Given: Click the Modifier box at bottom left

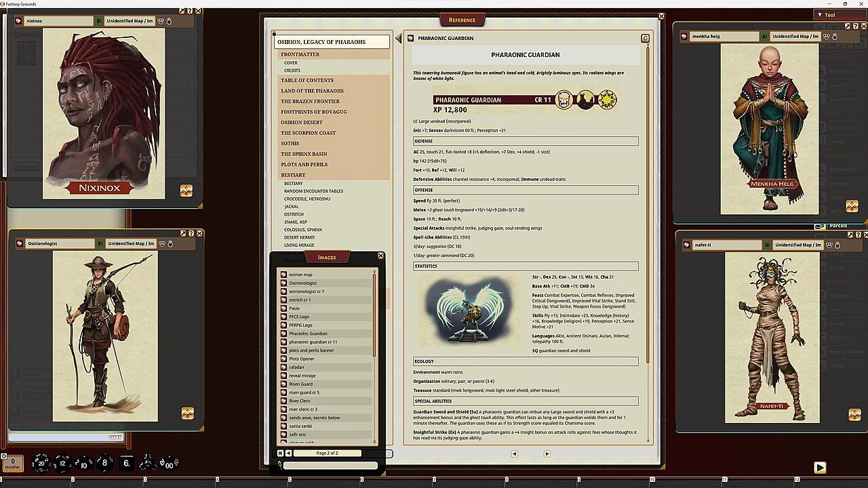Looking at the screenshot, I should [12, 464].
